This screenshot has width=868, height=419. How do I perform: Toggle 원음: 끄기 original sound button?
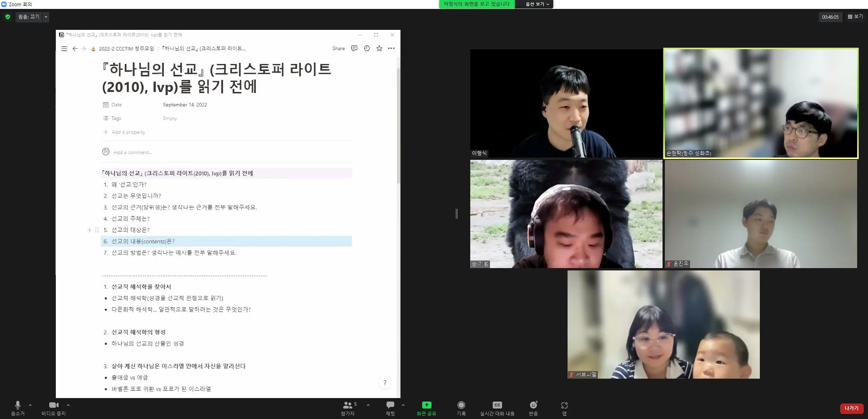point(29,17)
